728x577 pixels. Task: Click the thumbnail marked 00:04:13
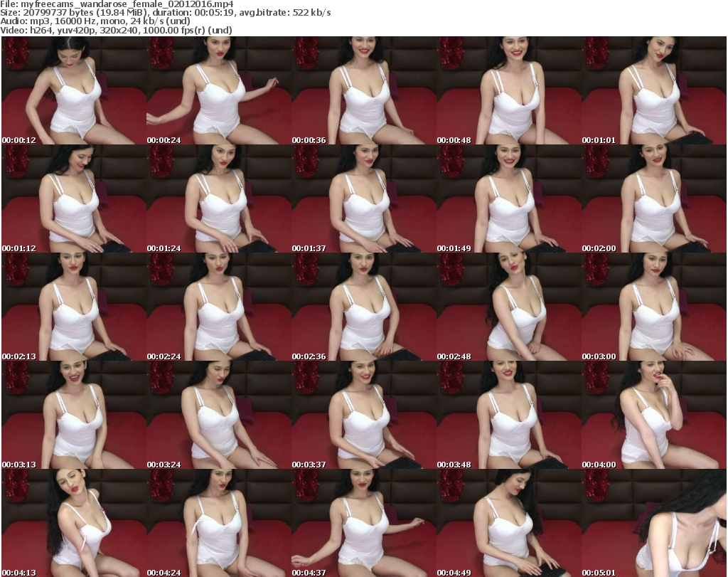click(74, 523)
